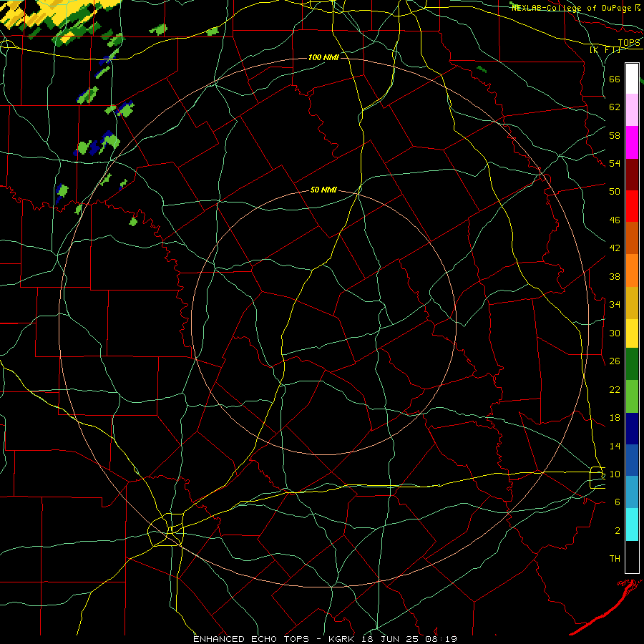This screenshot has width=644, height=644.
Task: Click the legend value 18
Action: coord(615,418)
